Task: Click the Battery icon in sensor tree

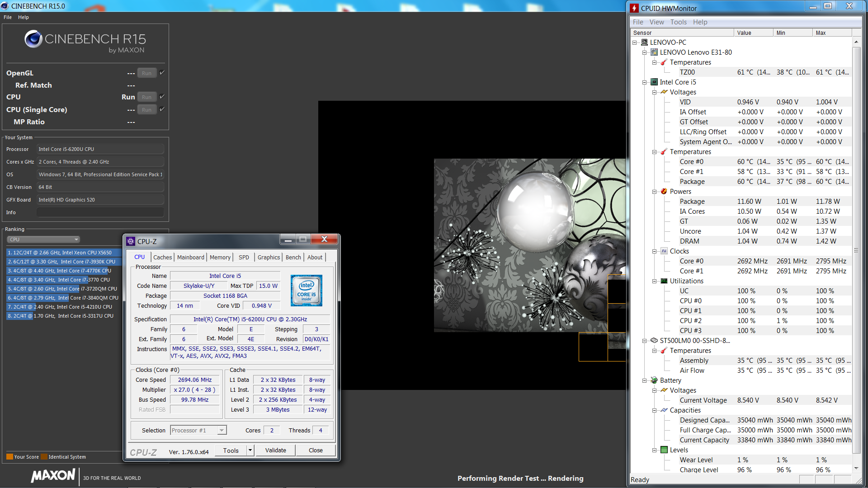Action: click(x=654, y=380)
